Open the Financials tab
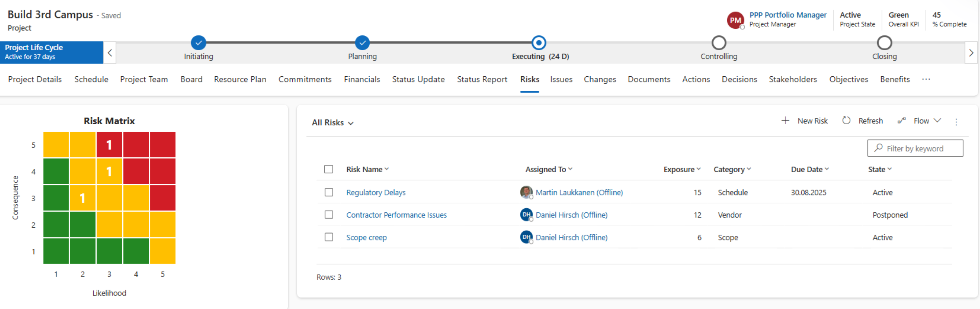This screenshot has height=309, width=980. pyautogui.click(x=362, y=79)
